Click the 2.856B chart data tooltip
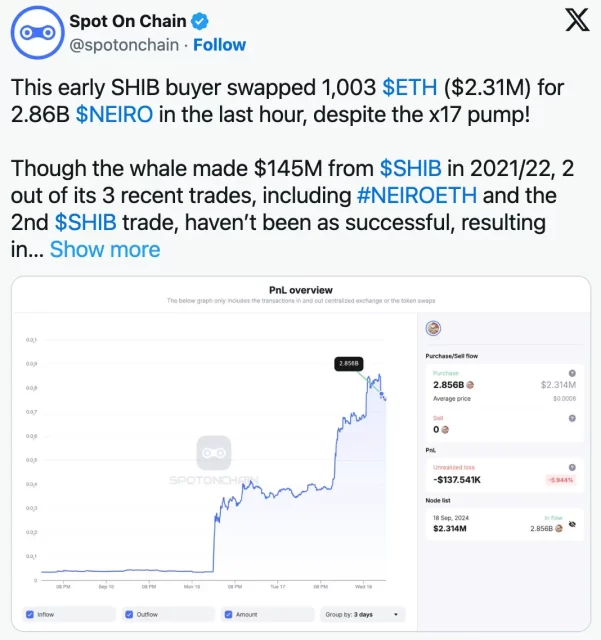 click(347, 364)
